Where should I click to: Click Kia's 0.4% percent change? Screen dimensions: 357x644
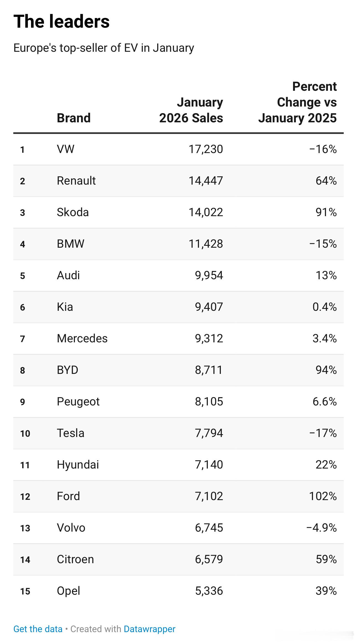[x=324, y=307]
